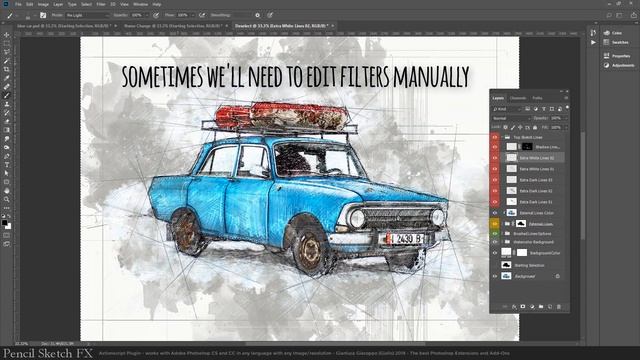Filter layers by text type icon
Screen dimensions: 640x360
coord(544,109)
